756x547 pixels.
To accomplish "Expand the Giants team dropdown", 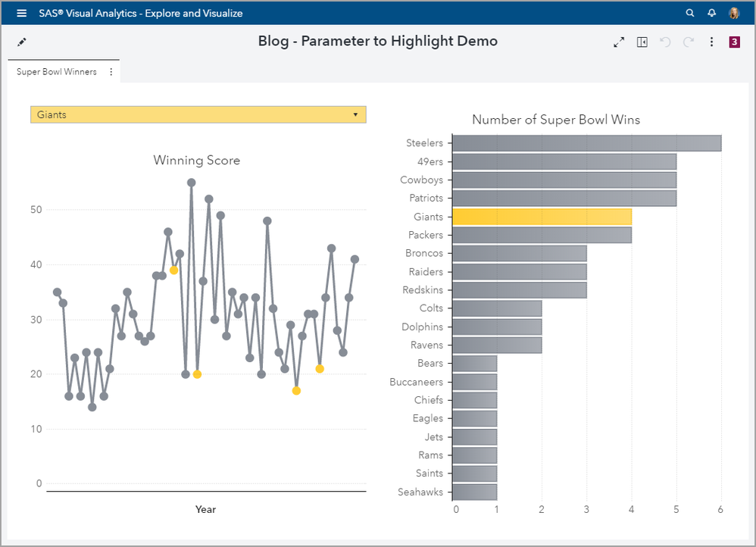I will 198,114.
